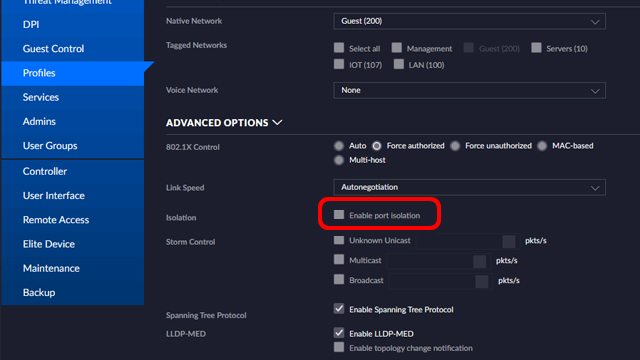Screen dimensions: 640x360
Task: Open the Link Speed dropdown
Action: pos(469,187)
